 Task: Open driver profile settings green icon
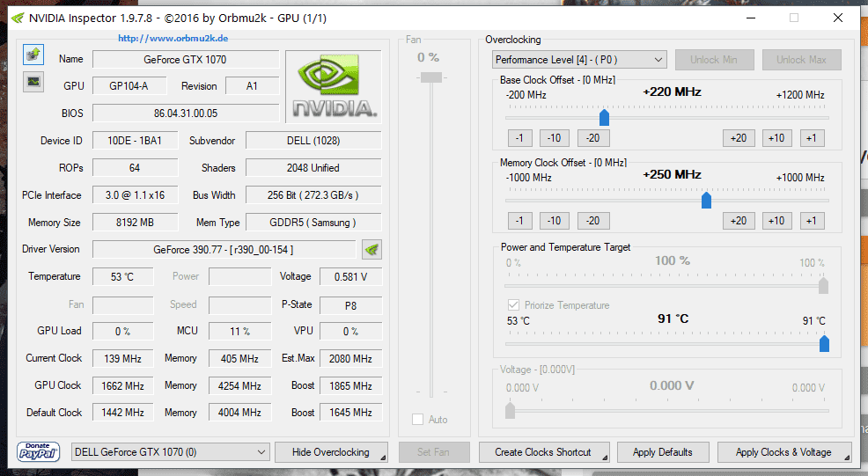(371, 250)
